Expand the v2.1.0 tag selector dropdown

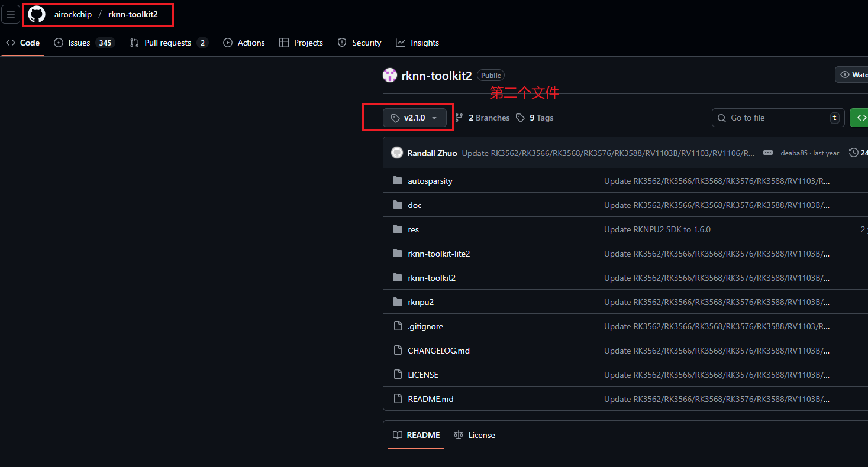click(415, 118)
